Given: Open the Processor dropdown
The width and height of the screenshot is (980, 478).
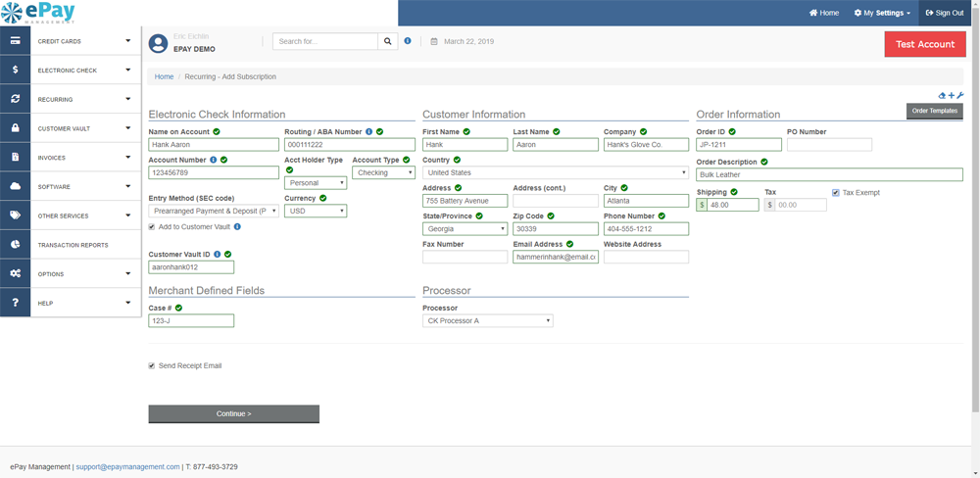Looking at the screenshot, I should (x=488, y=321).
